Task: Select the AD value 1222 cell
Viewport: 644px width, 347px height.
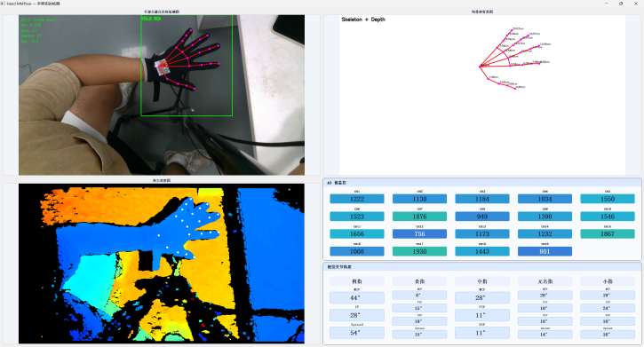Action: point(357,199)
